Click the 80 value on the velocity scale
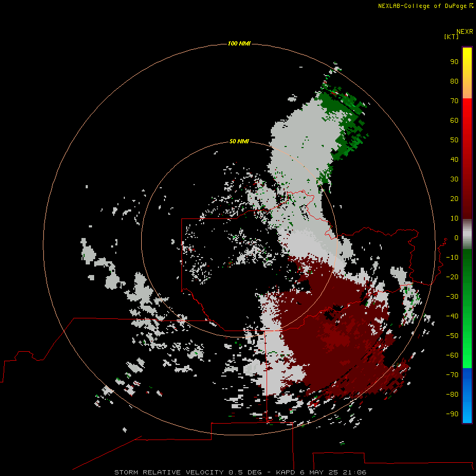The height and width of the screenshot is (476, 476). tap(454, 81)
